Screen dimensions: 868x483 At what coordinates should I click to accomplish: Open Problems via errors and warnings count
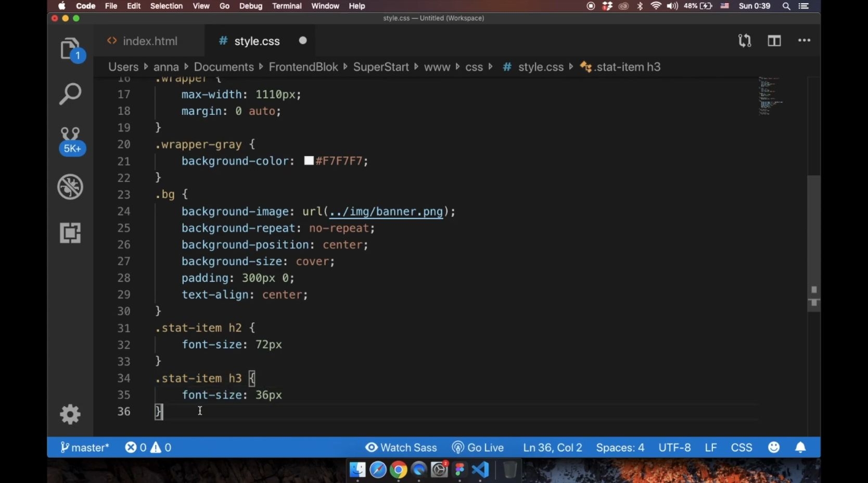pyautogui.click(x=148, y=448)
